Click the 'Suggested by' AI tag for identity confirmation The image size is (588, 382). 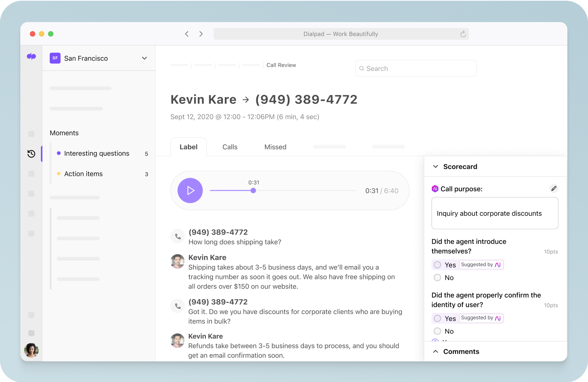tap(481, 318)
